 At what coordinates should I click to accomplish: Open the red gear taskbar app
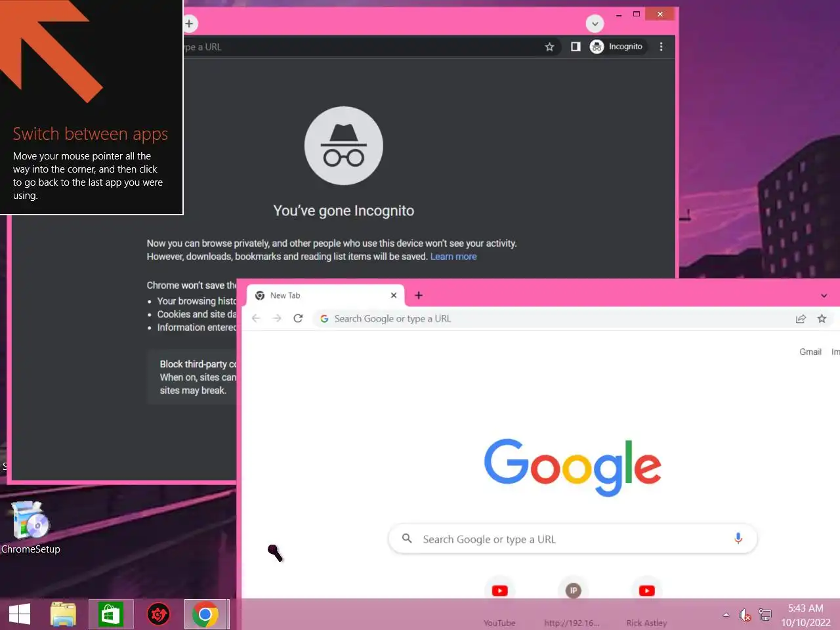pos(158,615)
